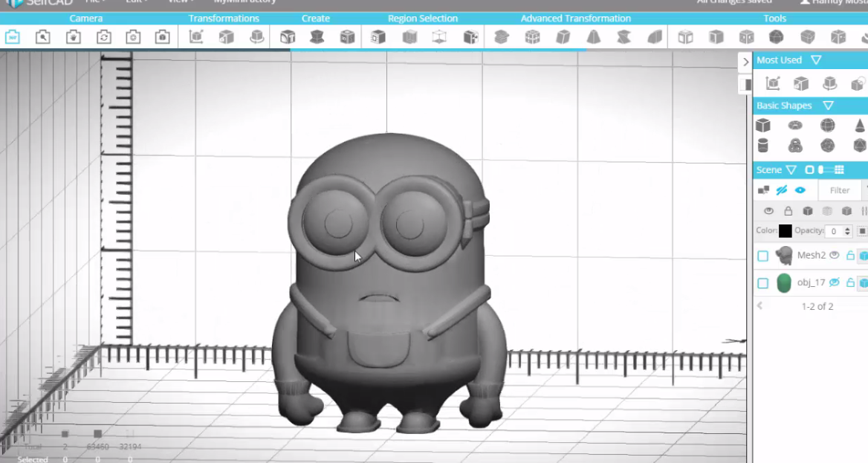Open the anvil-shaped create tool
The width and height of the screenshot is (868, 463).
[x=317, y=37]
